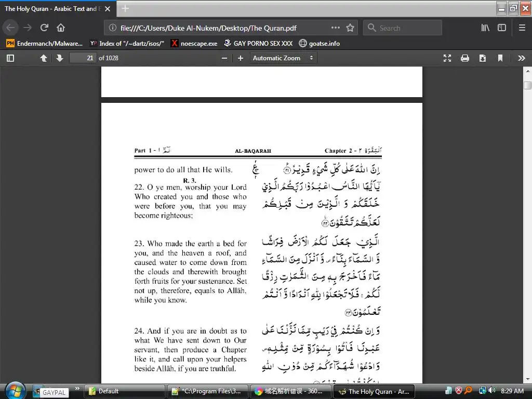Download the PDF file

(483, 58)
